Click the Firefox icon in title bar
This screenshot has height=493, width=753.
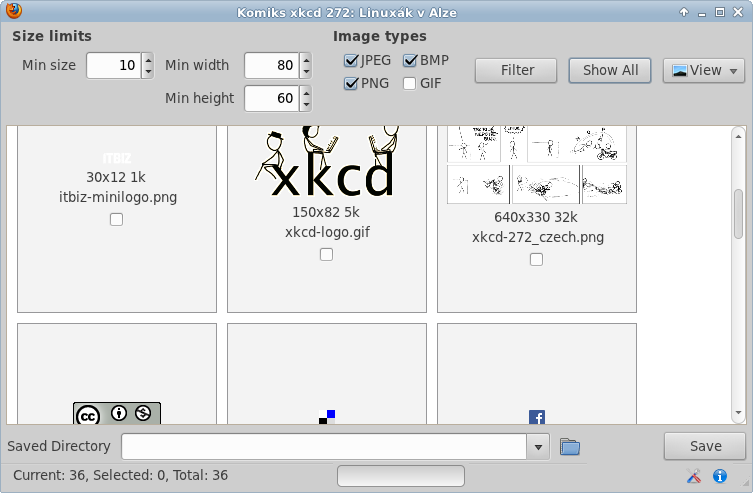[14, 10]
